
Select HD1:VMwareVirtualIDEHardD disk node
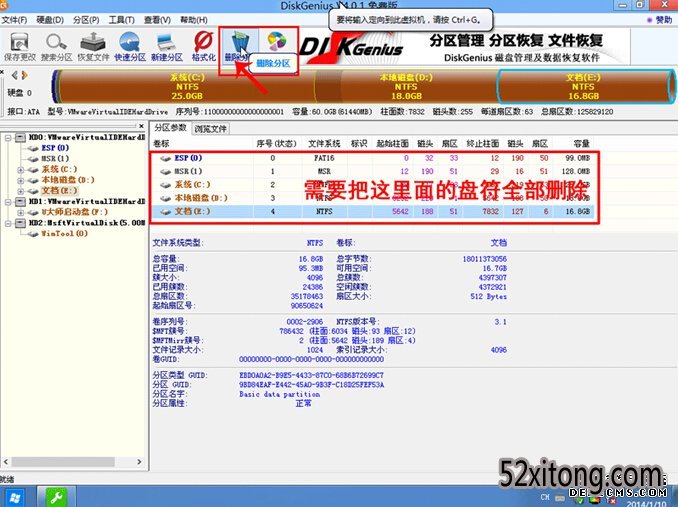86,201
